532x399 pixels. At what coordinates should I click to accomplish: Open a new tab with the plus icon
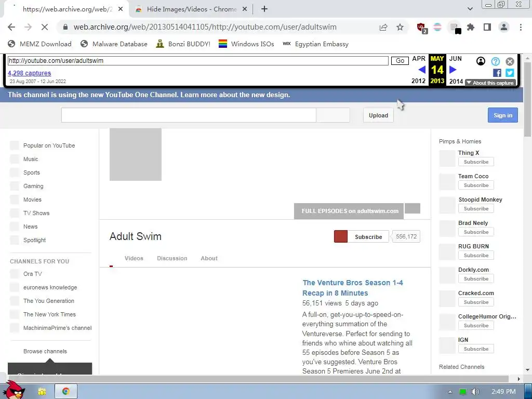(x=264, y=9)
